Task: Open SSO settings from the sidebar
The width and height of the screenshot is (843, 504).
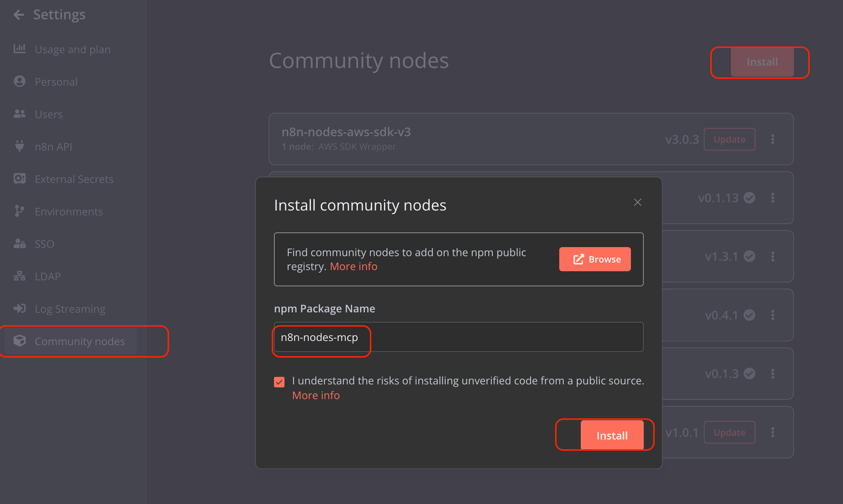Action: (19, 243)
